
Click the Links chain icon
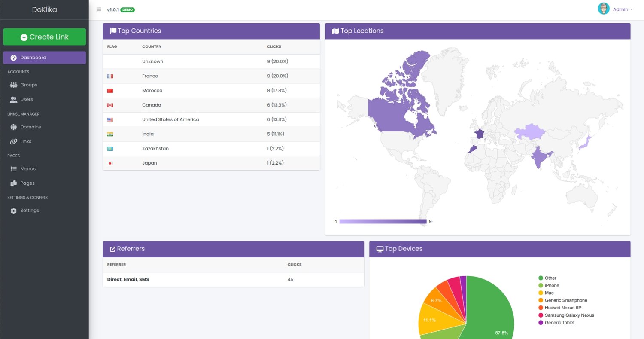[13, 142]
